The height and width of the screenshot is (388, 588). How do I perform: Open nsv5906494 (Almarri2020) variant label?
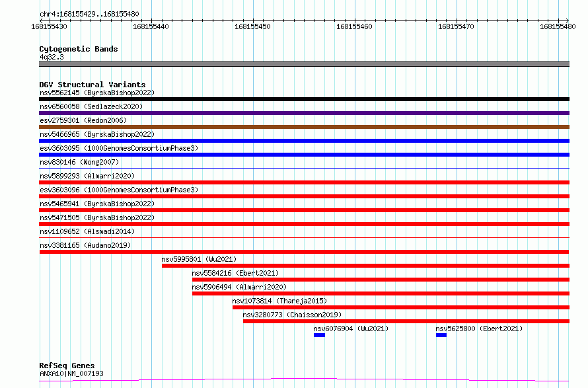[x=239, y=287]
